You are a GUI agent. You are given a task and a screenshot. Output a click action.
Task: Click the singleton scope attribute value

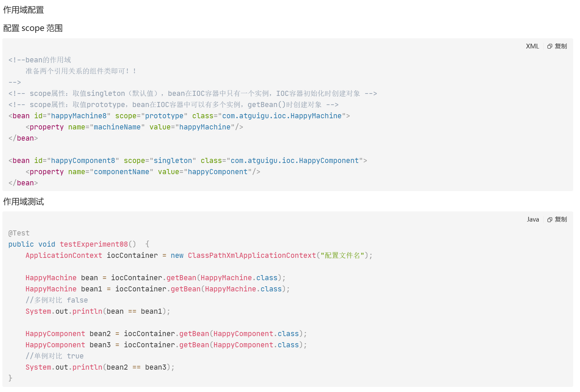point(173,161)
